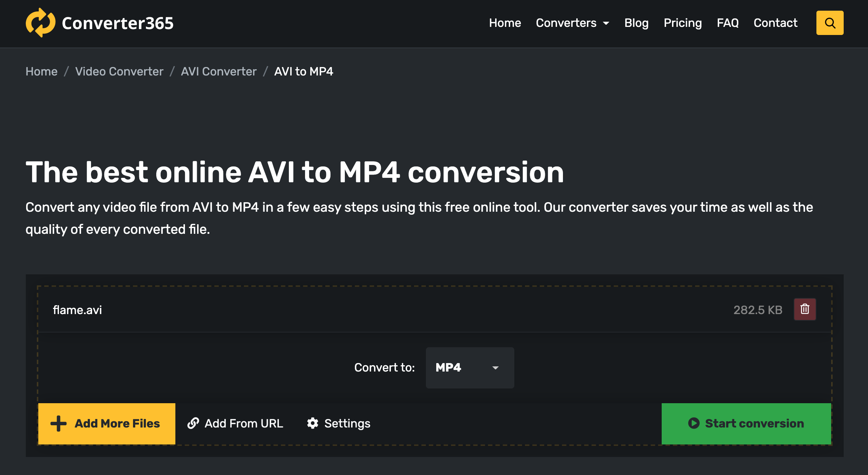Select the flame.avi file row

(77, 310)
